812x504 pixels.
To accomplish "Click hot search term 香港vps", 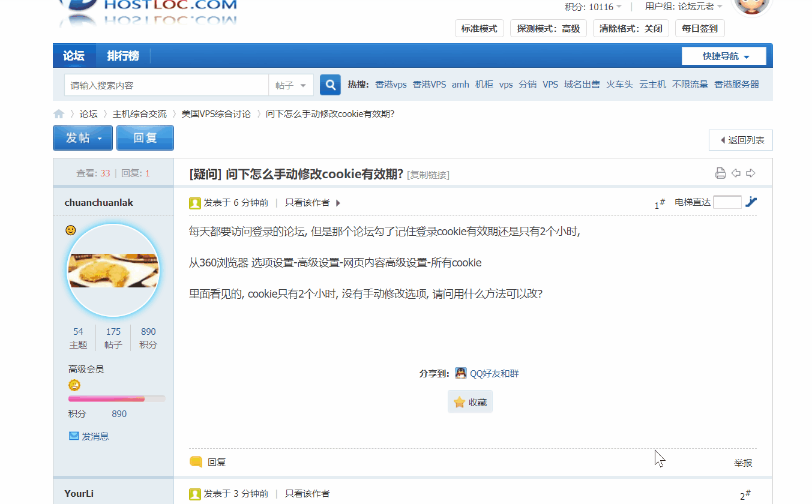I will [391, 85].
